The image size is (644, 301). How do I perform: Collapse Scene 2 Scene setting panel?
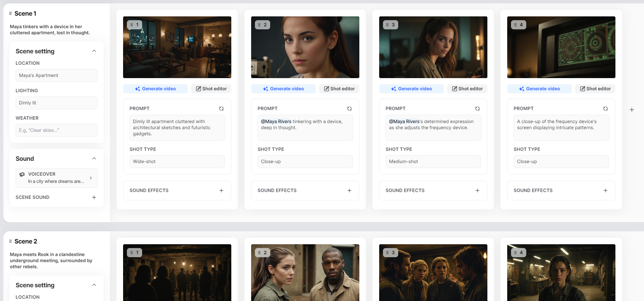coord(94,285)
